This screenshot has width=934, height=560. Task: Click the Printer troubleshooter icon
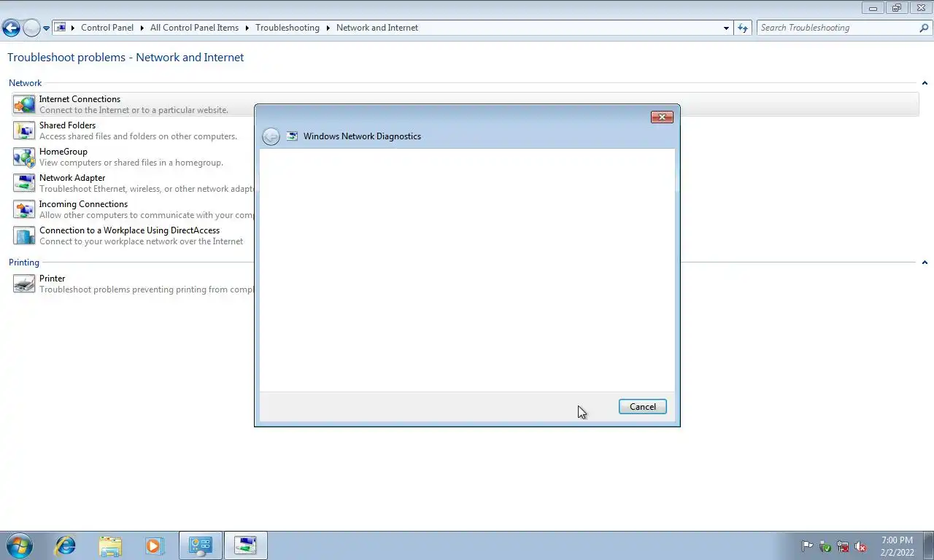pyautogui.click(x=24, y=284)
